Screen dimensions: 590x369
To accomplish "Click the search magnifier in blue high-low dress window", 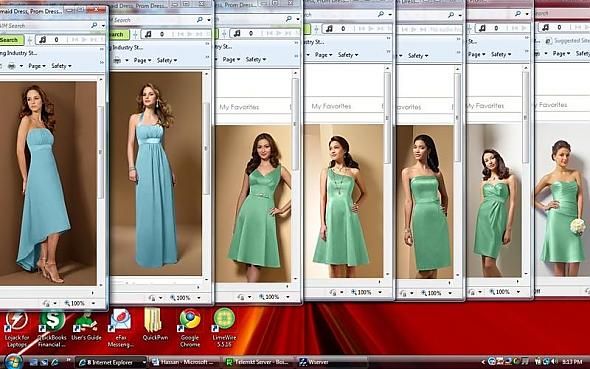I will pyautogui.click(x=94, y=25).
